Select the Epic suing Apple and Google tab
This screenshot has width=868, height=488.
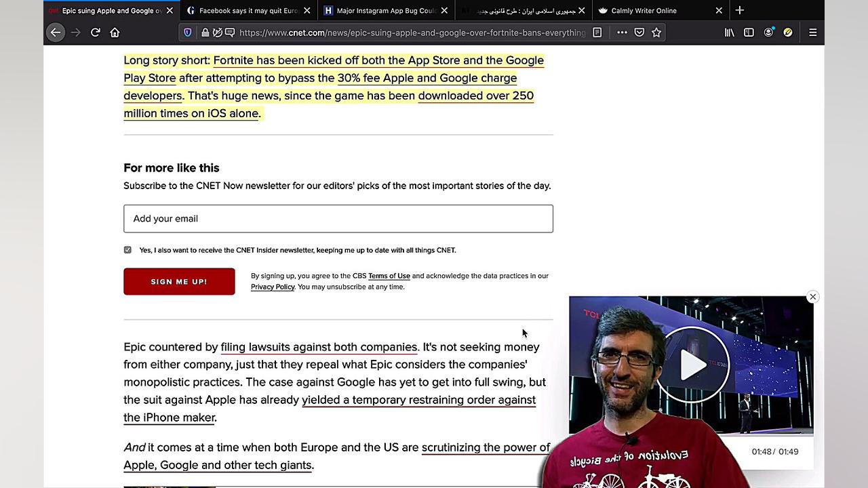(x=111, y=11)
